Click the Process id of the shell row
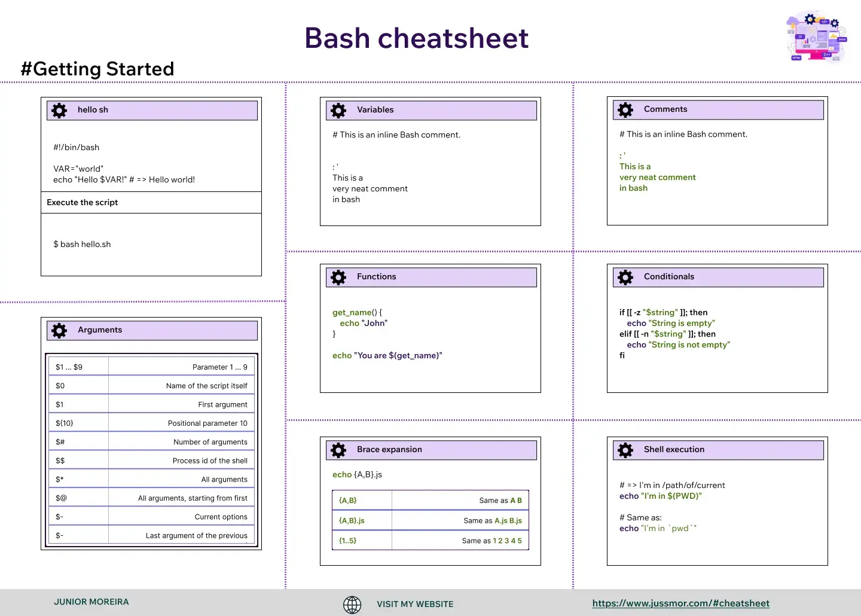 pos(151,461)
